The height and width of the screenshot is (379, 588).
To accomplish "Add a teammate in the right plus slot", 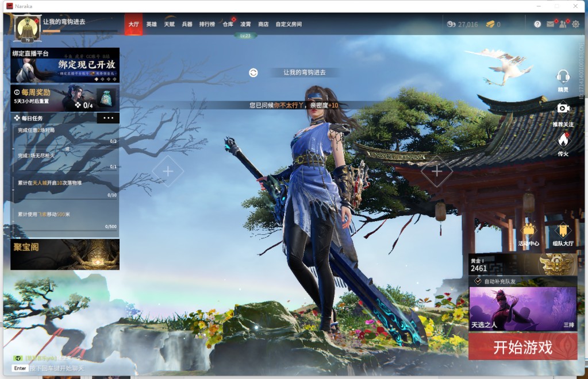I will [x=436, y=171].
